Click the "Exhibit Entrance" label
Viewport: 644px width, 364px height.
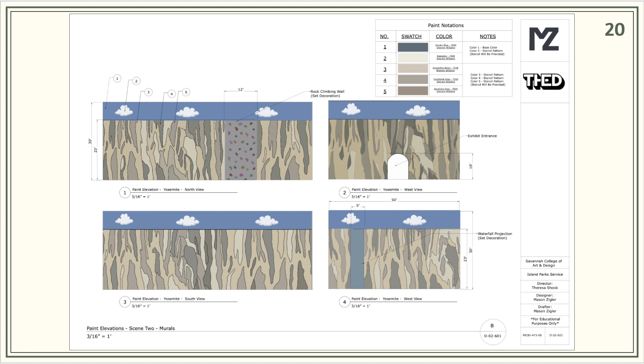pyautogui.click(x=482, y=136)
